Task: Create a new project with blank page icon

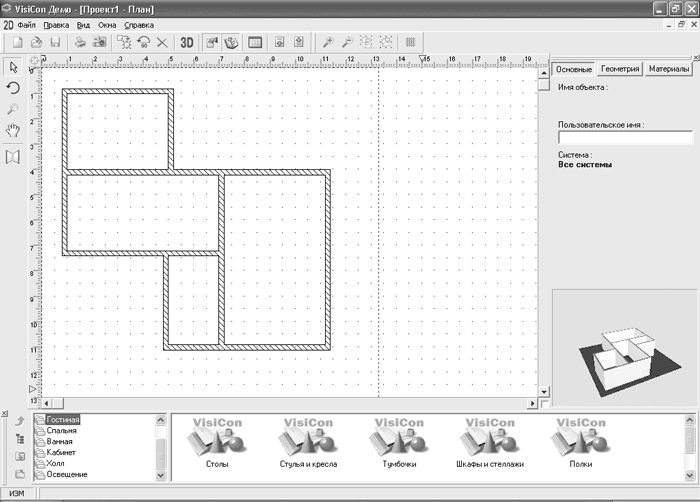Action: (x=18, y=43)
